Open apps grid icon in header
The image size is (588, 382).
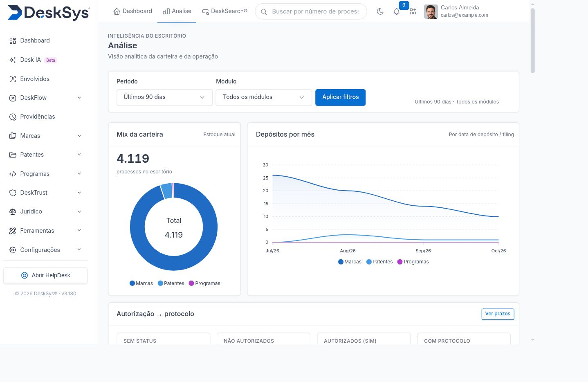pos(413,11)
